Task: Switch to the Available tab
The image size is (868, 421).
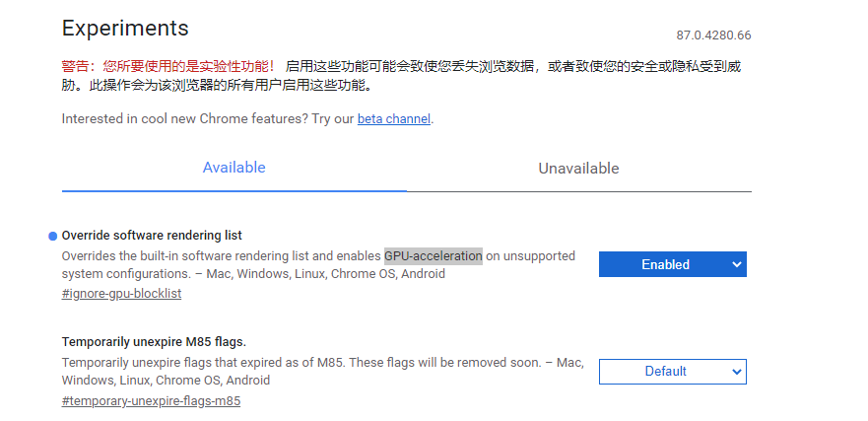Action: (234, 168)
